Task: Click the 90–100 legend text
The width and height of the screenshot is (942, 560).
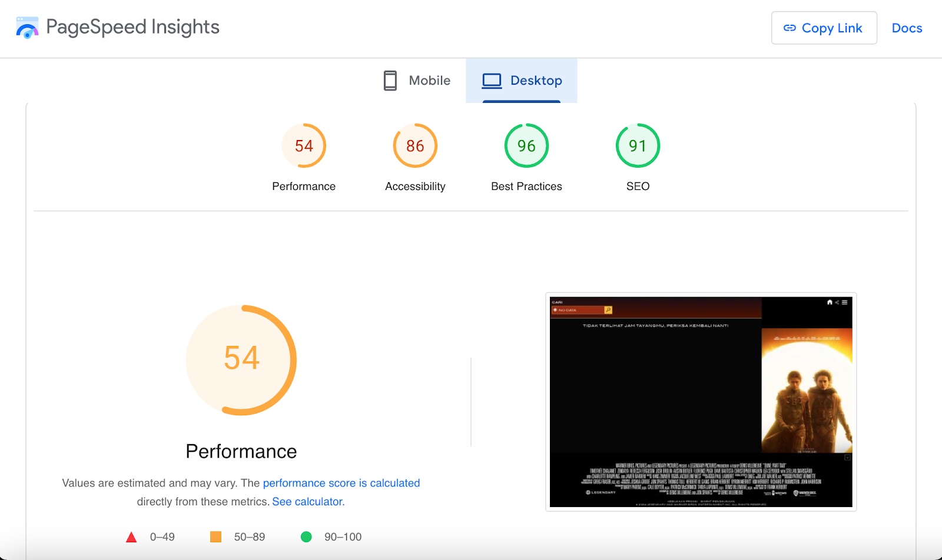Action: [343, 537]
